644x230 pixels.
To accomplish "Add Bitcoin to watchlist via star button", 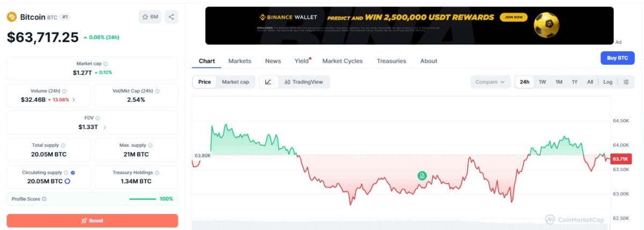I will click(x=150, y=17).
